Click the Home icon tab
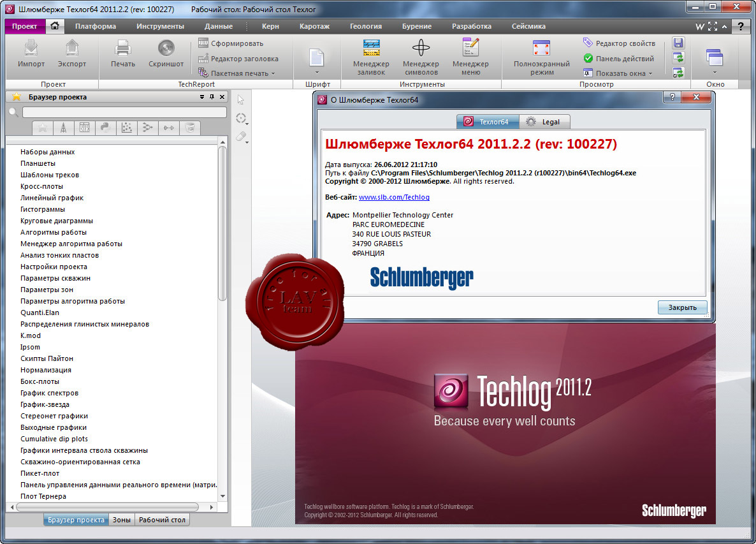The width and height of the screenshot is (756, 544). coord(55,26)
